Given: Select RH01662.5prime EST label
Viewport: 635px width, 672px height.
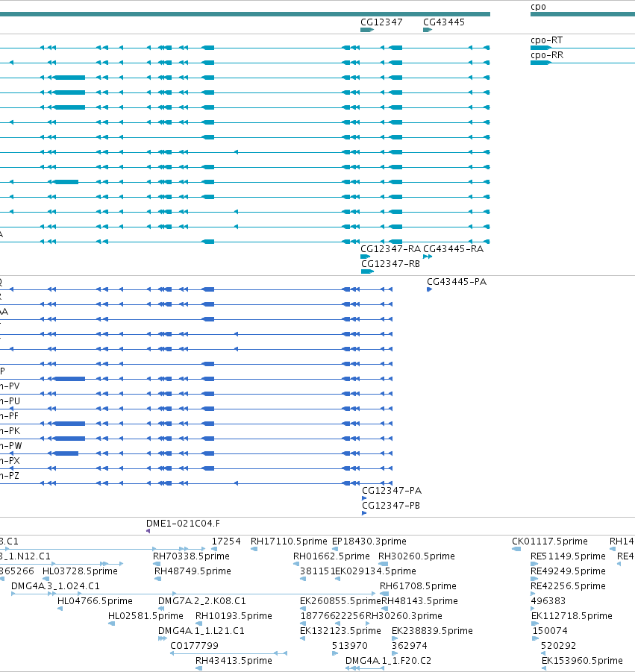Looking at the screenshot, I should tap(331, 556).
